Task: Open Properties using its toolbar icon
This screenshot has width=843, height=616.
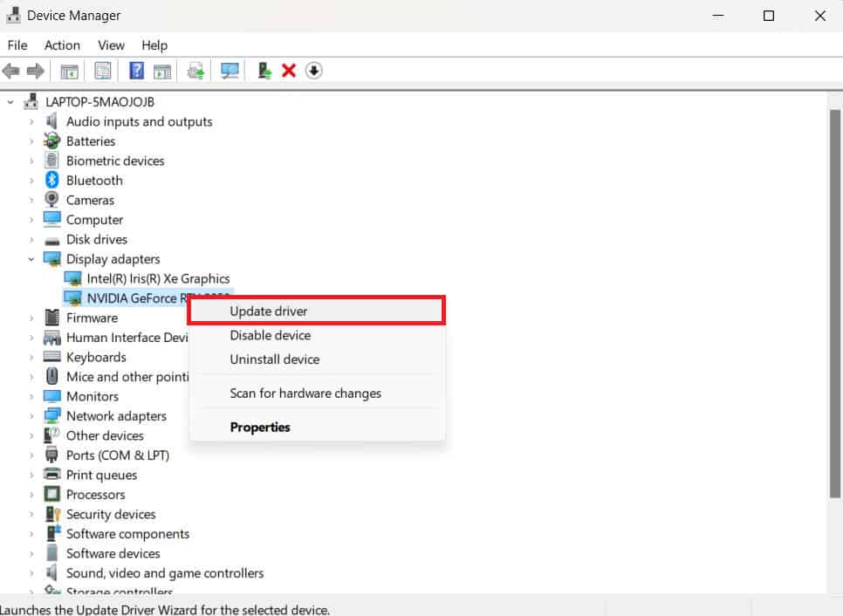Action: [x=102, y=70]
